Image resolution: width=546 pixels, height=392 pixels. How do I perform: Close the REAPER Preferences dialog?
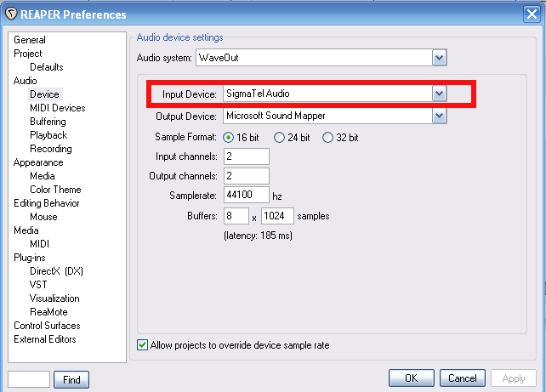(531, 14)
